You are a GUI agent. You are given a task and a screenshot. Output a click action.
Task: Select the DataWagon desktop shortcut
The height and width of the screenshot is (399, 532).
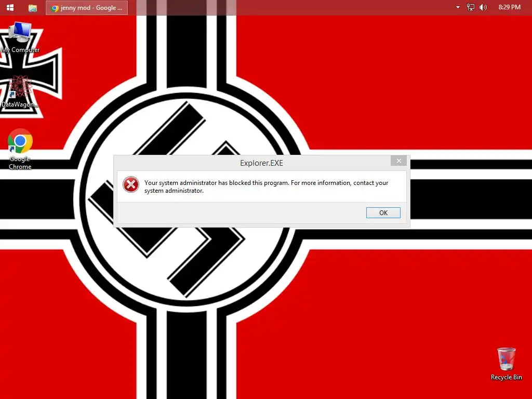click(20, 91)
